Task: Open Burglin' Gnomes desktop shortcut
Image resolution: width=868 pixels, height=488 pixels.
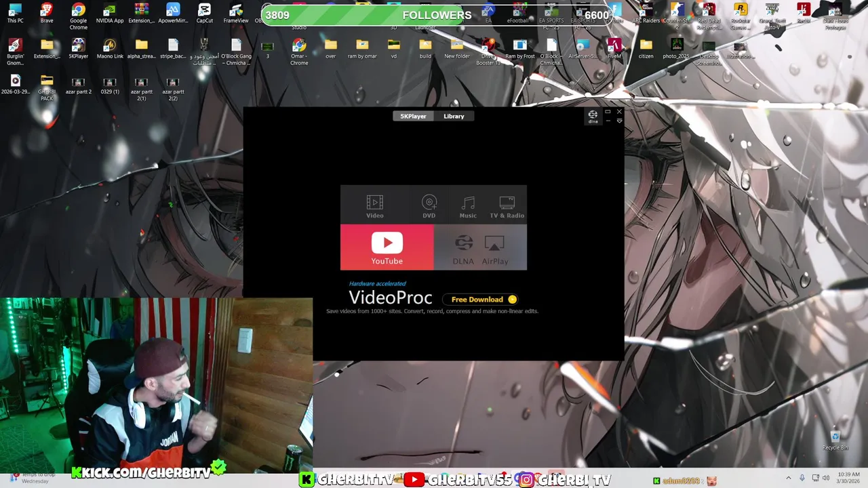Action: (15, 52)
